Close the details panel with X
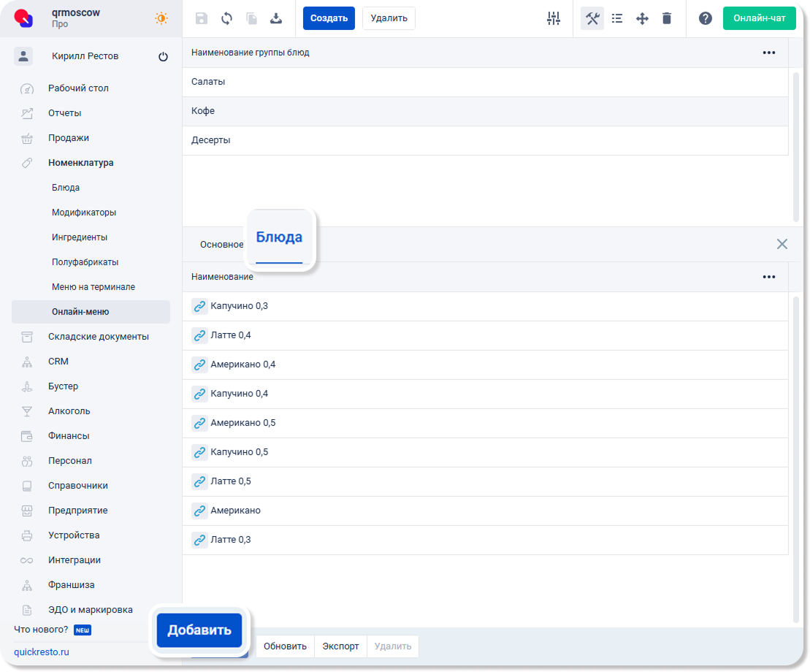 tap(782, 244)
